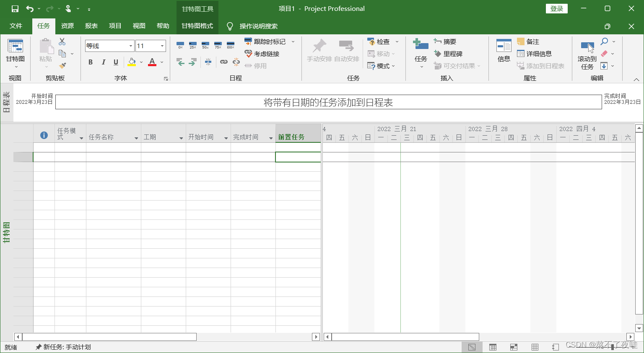This screenshot has height=353, width=644.
Task: Click the Cut scissors icon
Action: click(x=62, y=41)
